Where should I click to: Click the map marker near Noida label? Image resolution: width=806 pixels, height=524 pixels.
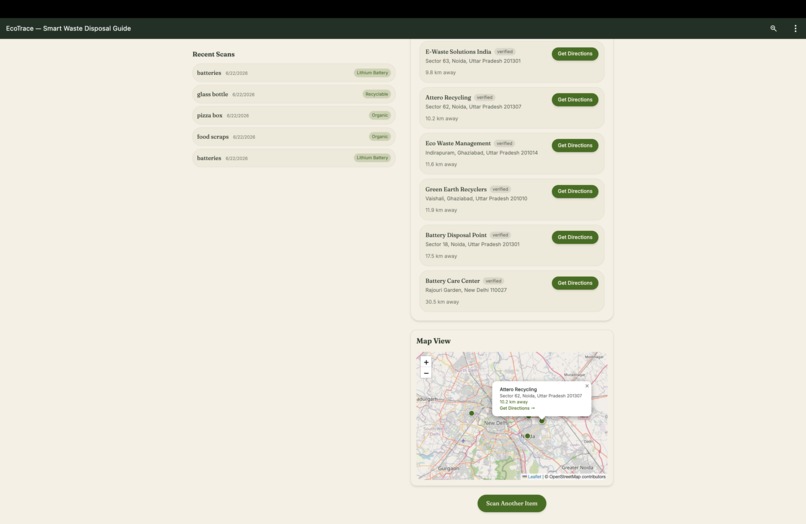(x=527, y=436)
